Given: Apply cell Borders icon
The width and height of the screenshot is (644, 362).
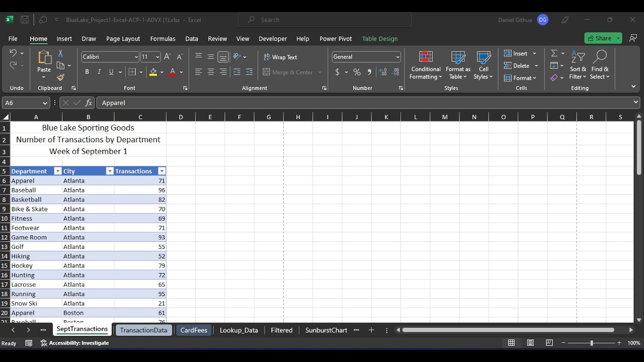Looking at the screenshot, I should (x=132, y=72).
